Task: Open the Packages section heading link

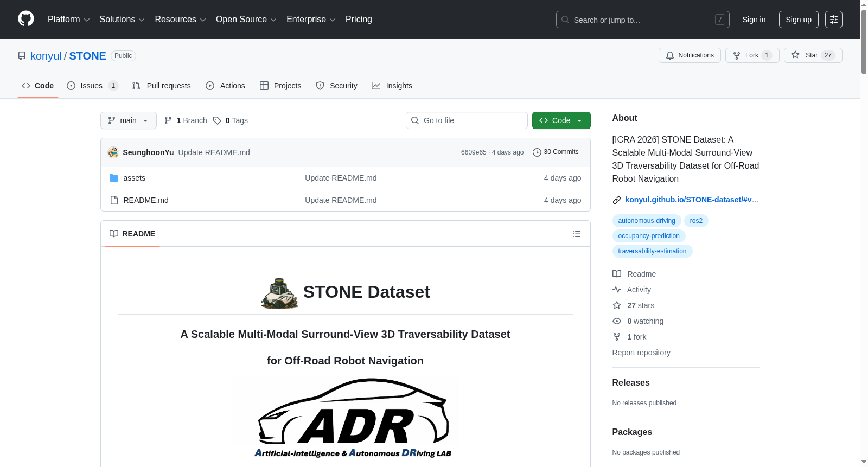Action: (632, 432)
